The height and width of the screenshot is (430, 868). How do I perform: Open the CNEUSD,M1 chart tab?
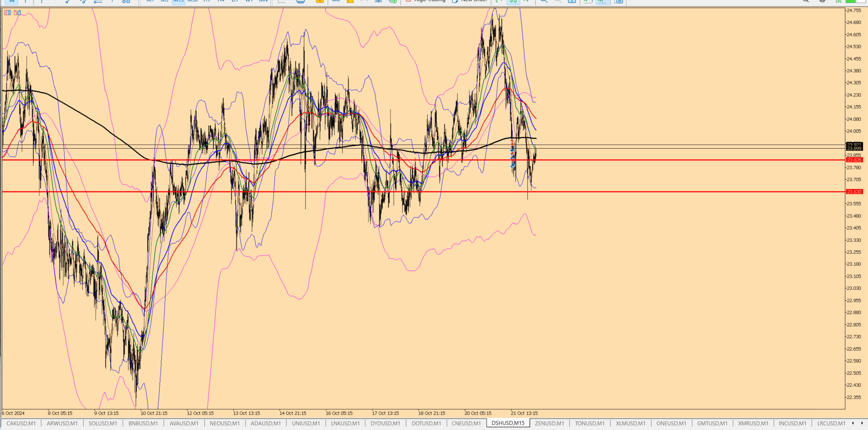[466, 423]
